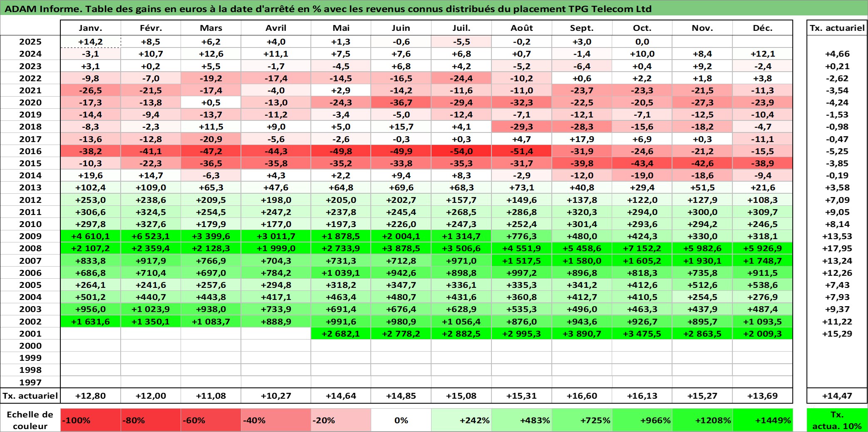Select the -5,25 actuarial rate for 2016
868x432 pixels.
pos(837,151)
